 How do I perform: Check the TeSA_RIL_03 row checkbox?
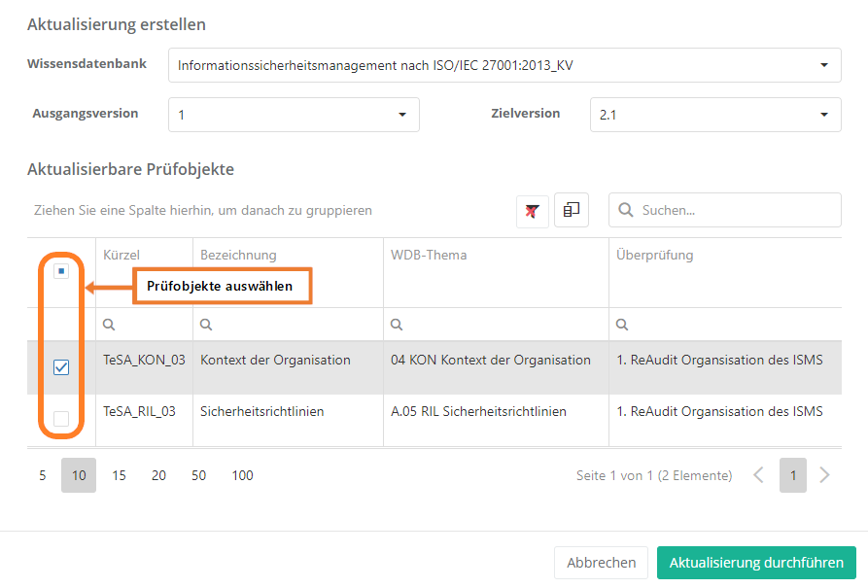(61, 419)
